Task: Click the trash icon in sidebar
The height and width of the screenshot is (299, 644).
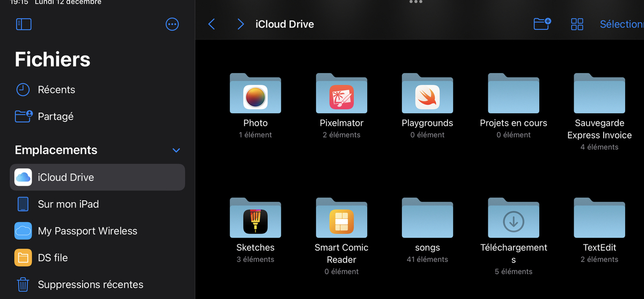Action: (x=23, y=285)
